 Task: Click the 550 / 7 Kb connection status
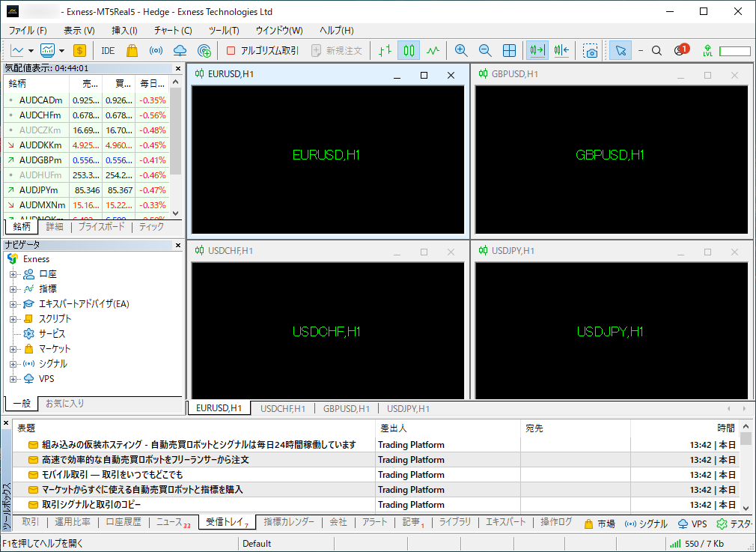point(697,544)
